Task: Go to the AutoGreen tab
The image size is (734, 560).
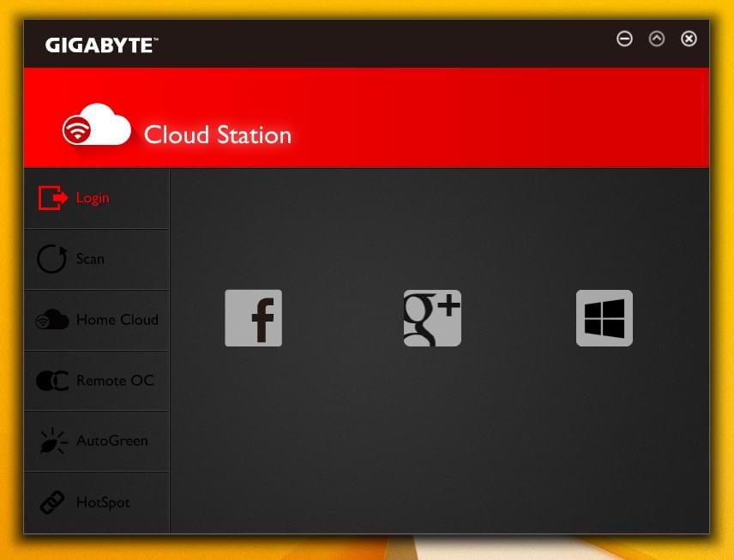Action: 96,441
